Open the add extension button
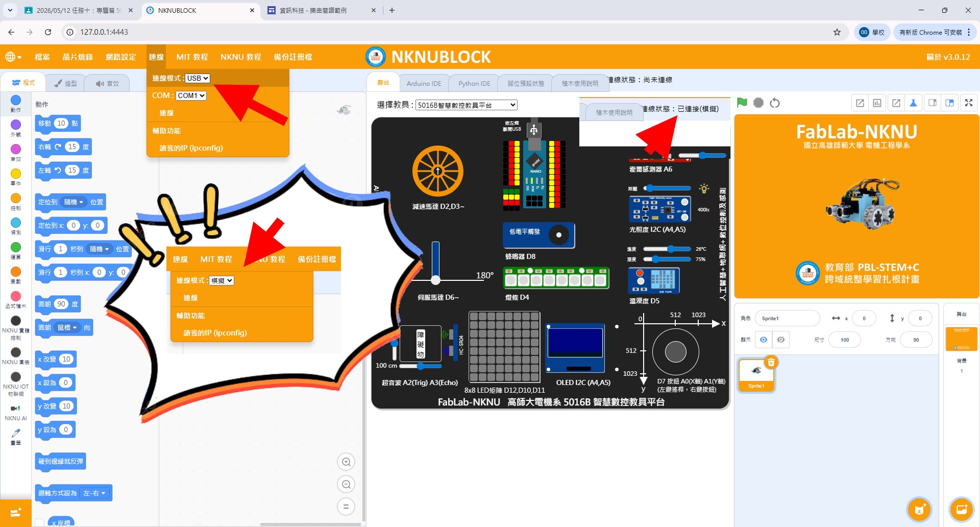The width and height of the screenshot is (980, 527). tap(15, 513)
